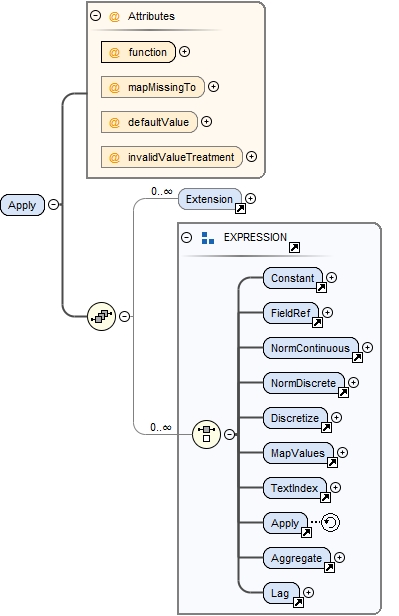Select the NormContinuous element

tap(311, 348)
